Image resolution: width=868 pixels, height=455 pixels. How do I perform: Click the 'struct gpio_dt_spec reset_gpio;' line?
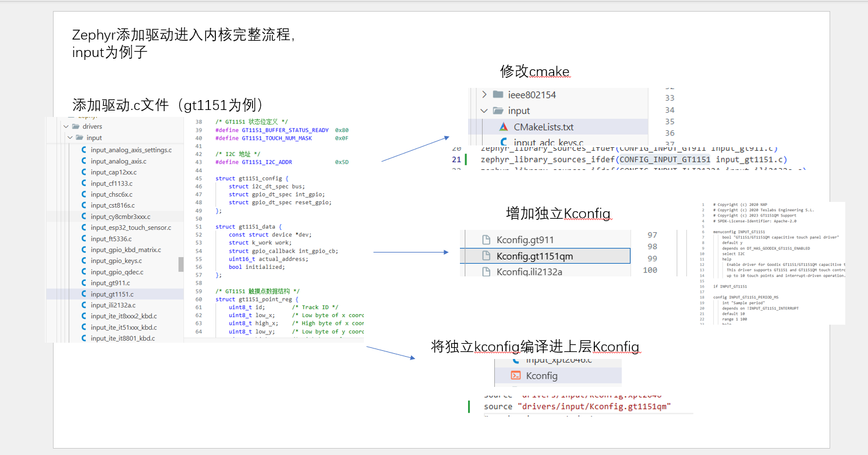280,202
